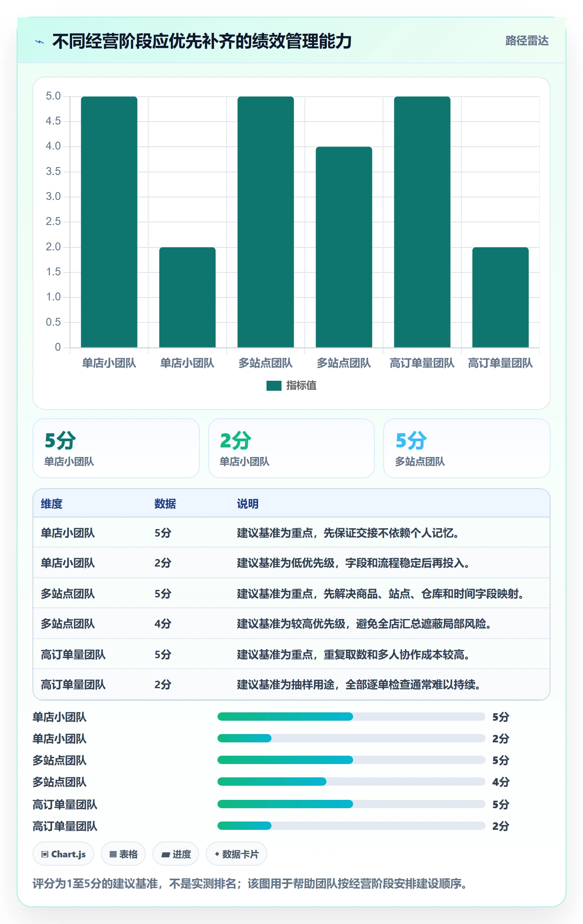
Task: Click the Chart.js chip
Action: coord(63,854)
